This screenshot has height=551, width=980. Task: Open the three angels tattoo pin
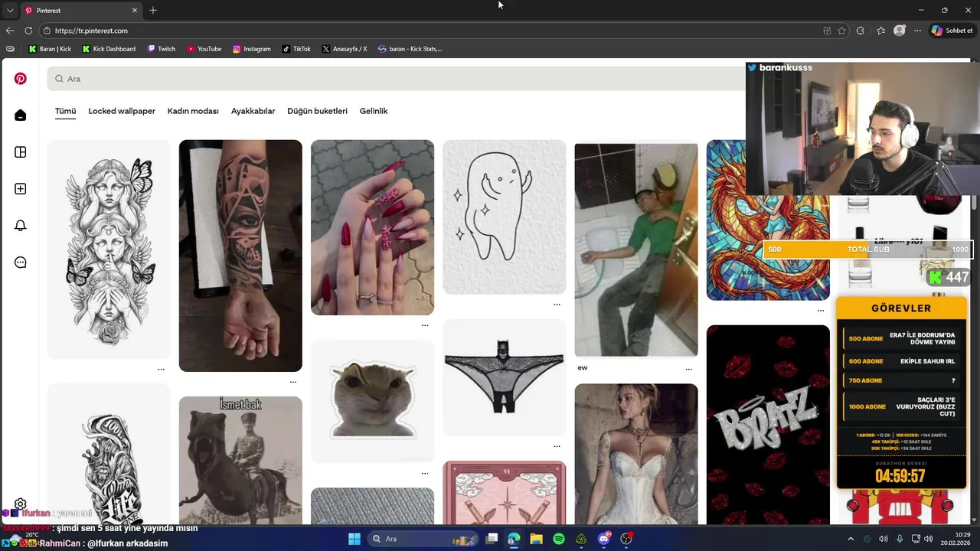[x=109, y=249]
